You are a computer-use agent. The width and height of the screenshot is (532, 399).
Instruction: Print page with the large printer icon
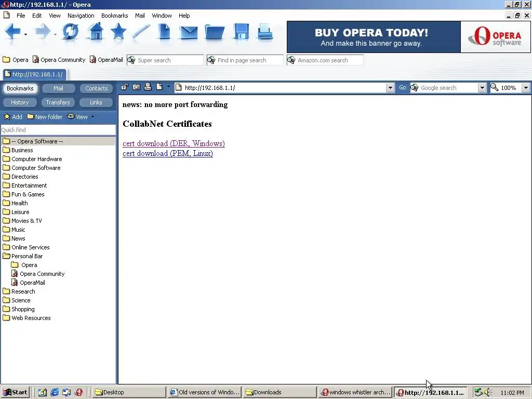click(x=265, y=32)
